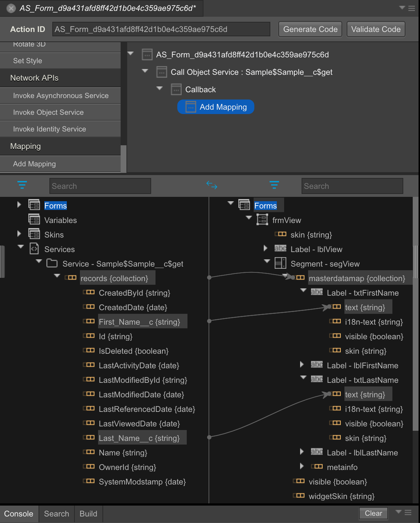Select the Forms icon in the left tree

[x=35, y=205]
